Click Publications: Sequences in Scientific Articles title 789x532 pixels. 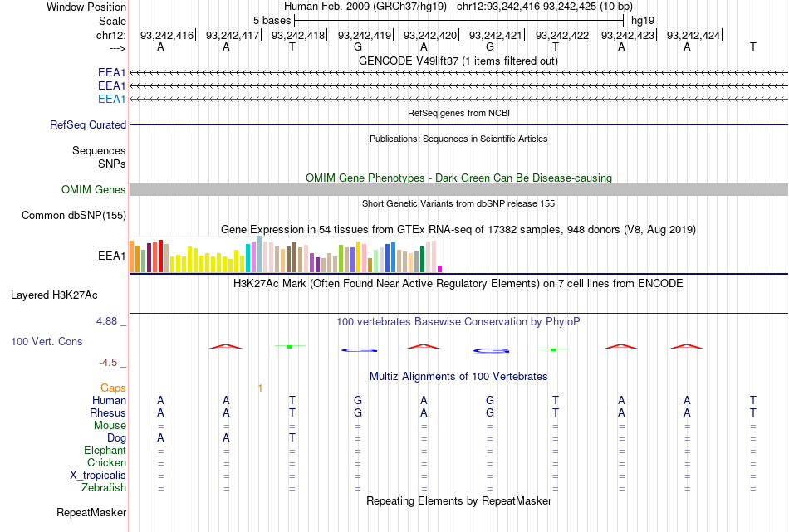[x=458, y=139]
